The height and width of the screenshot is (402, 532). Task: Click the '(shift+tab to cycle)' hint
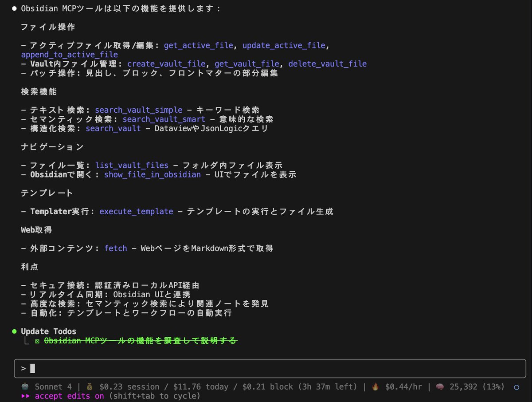[154, 396]
